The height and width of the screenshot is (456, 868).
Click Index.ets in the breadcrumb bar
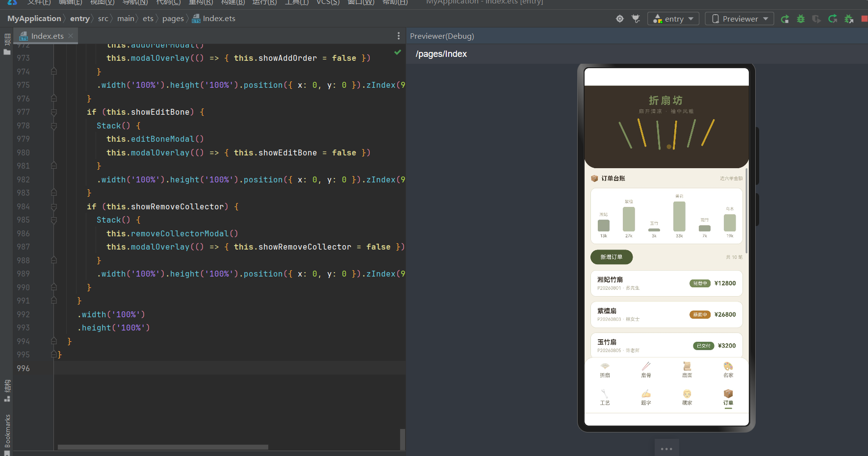click(x=214, y=19)
